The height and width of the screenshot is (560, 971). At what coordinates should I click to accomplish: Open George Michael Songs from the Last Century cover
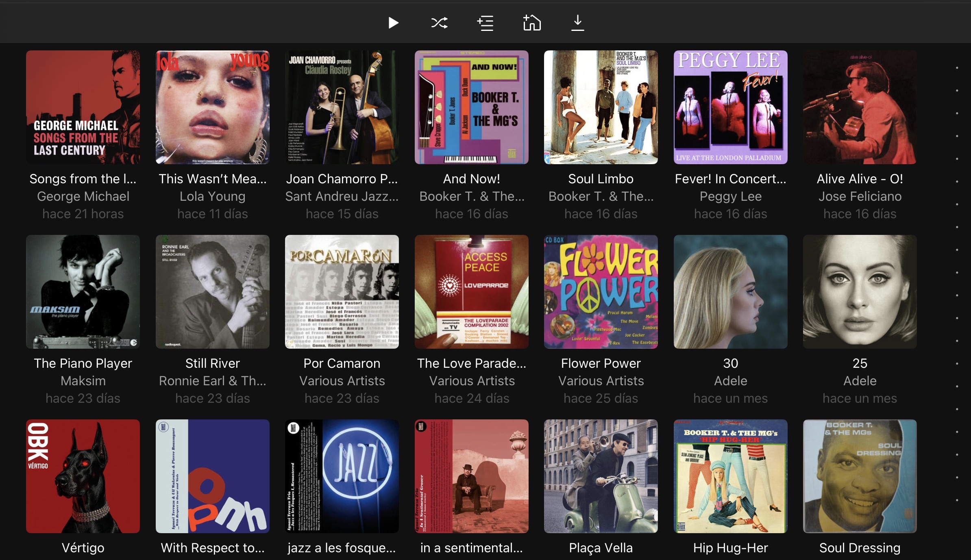(x=83, y=107)
